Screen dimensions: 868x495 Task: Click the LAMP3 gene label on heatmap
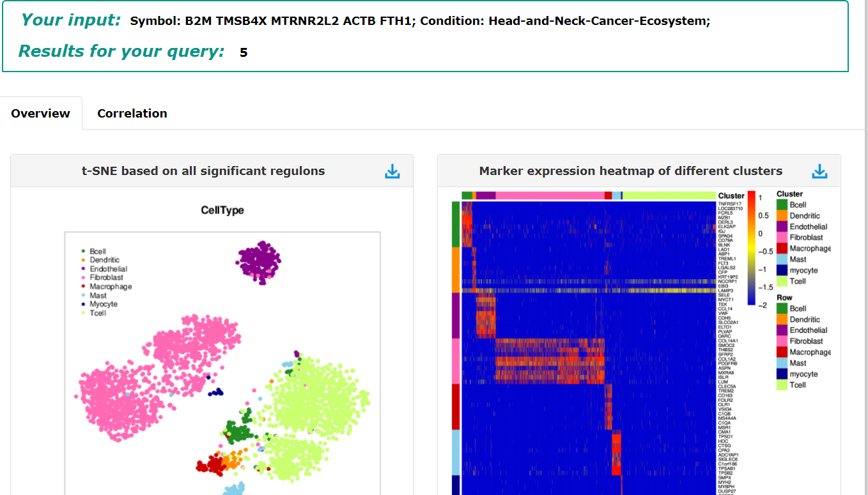725,291
